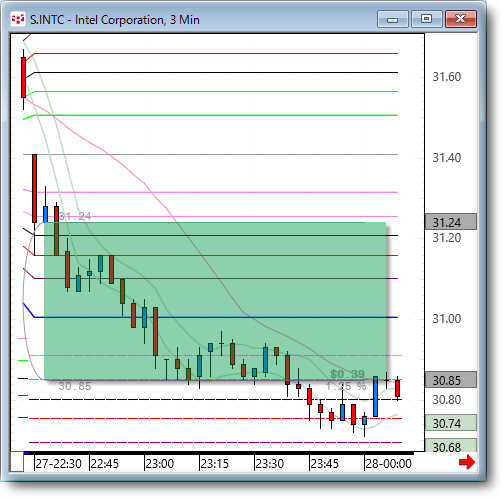Click the 23:15 time axis label
This screenshot has height=499, width=504.
(215, 464)
